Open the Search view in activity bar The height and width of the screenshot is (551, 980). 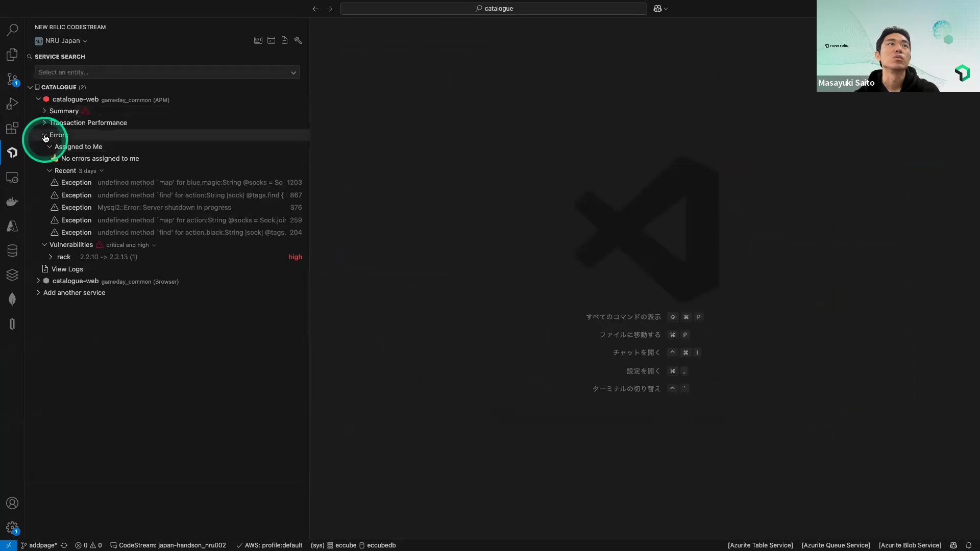[12, 30]
